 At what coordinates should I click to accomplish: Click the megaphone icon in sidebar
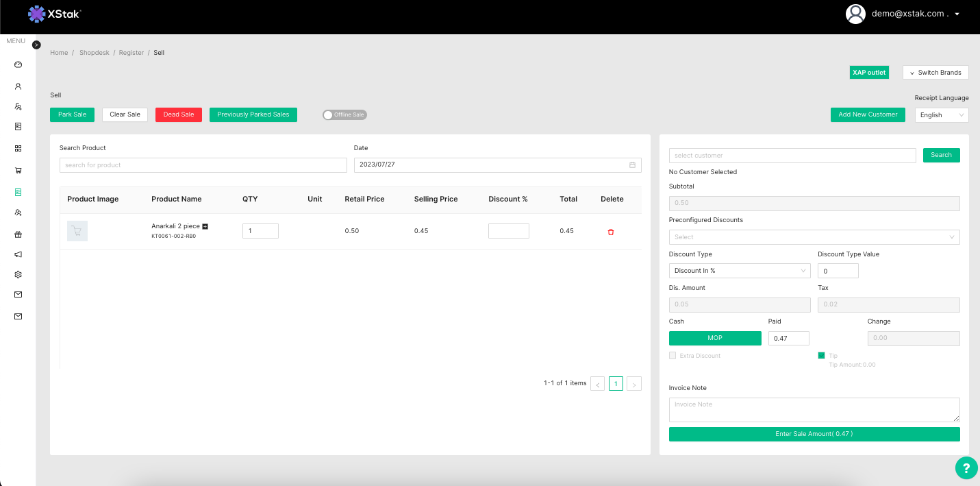(x=18, y=254)
